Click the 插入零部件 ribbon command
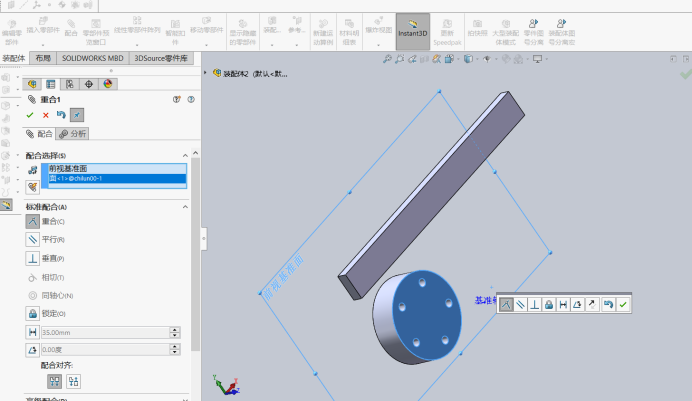 (43, 26)
